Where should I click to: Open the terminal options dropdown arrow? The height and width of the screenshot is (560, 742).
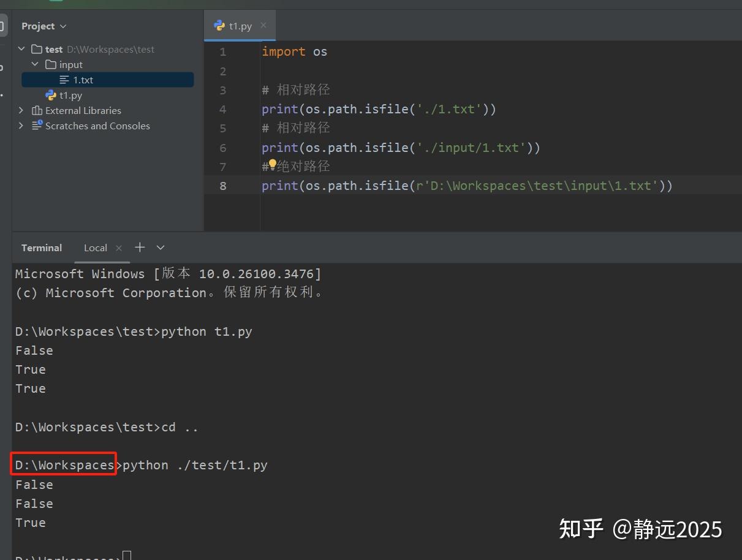[160, 248]
